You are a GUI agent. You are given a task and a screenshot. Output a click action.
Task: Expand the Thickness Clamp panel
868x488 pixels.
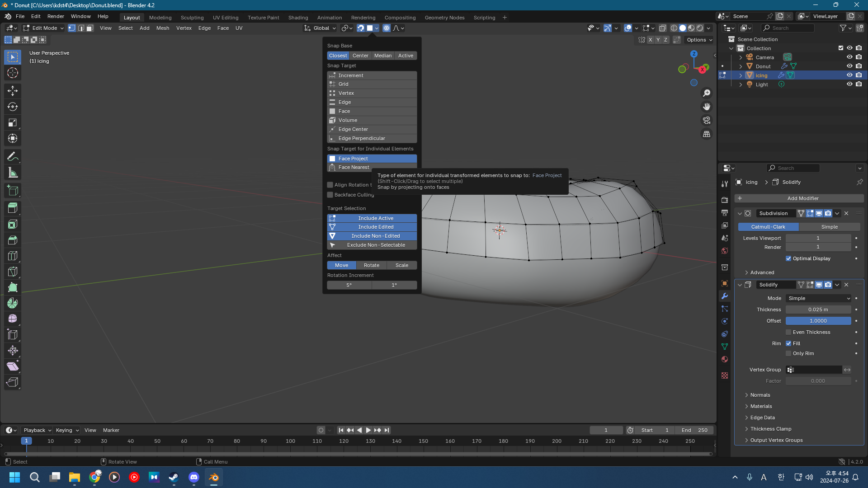[x=770, y=429]
